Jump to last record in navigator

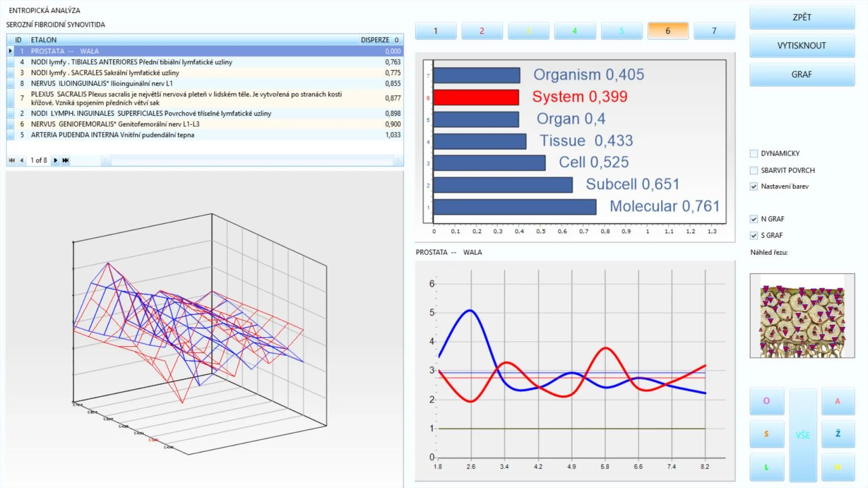point(65,160)
